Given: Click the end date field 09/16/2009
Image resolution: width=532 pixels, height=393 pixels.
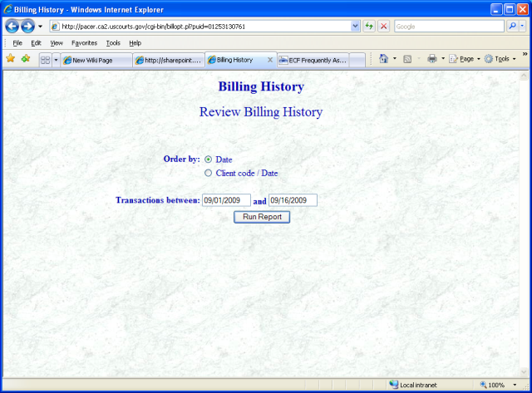Looking at the screenshot, I should point(293,200).
